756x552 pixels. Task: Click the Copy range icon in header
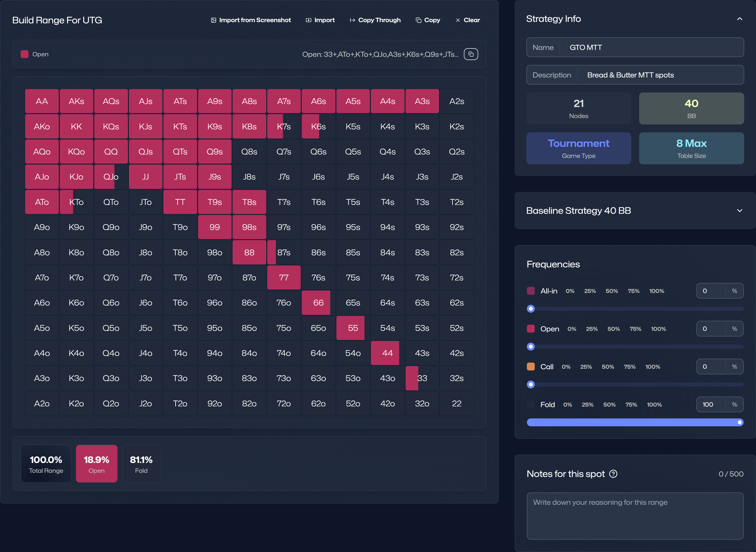coord(418,20)
